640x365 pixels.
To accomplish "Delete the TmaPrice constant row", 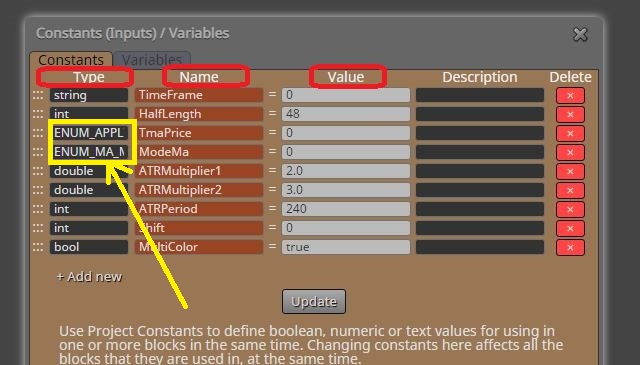I will pos(570,134).
